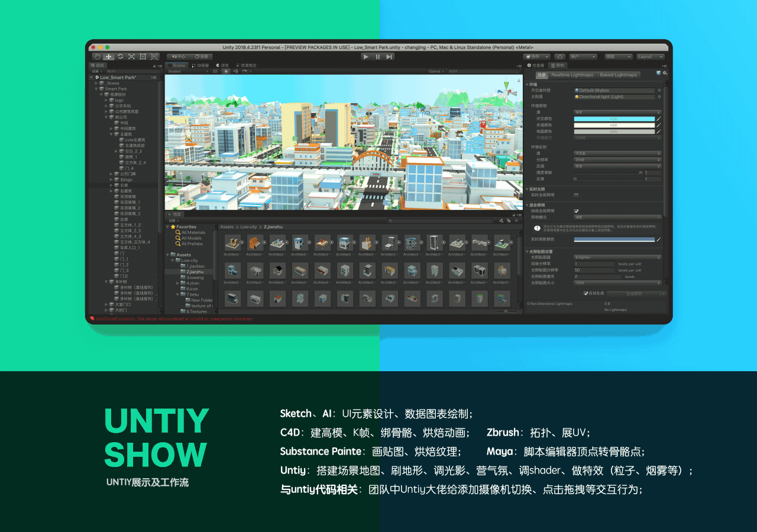Select All Prefabs favorite
757x532 pixels.
click(192, 244)
